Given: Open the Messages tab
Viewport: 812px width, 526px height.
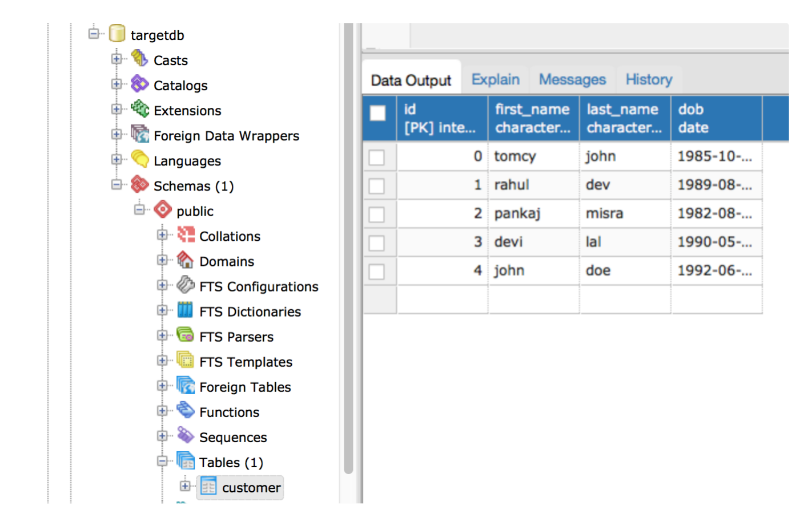Looking at the screenshot, I should coord(572,80).
